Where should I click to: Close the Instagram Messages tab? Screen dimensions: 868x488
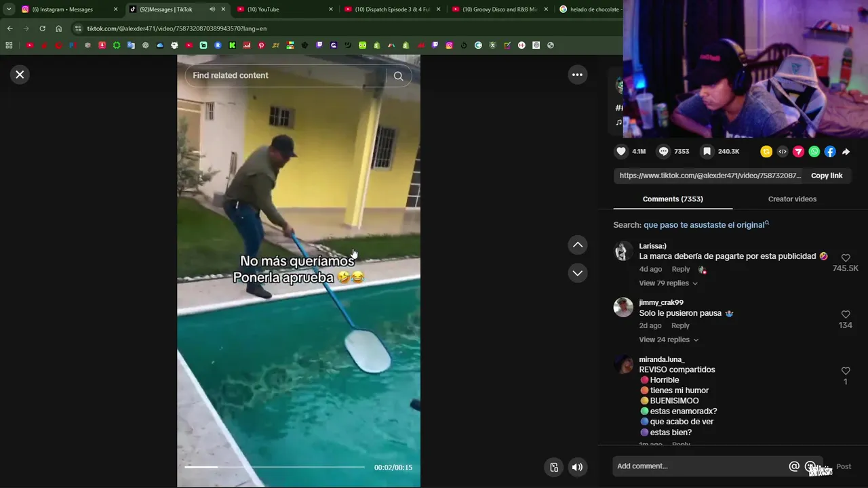(115, 9)
